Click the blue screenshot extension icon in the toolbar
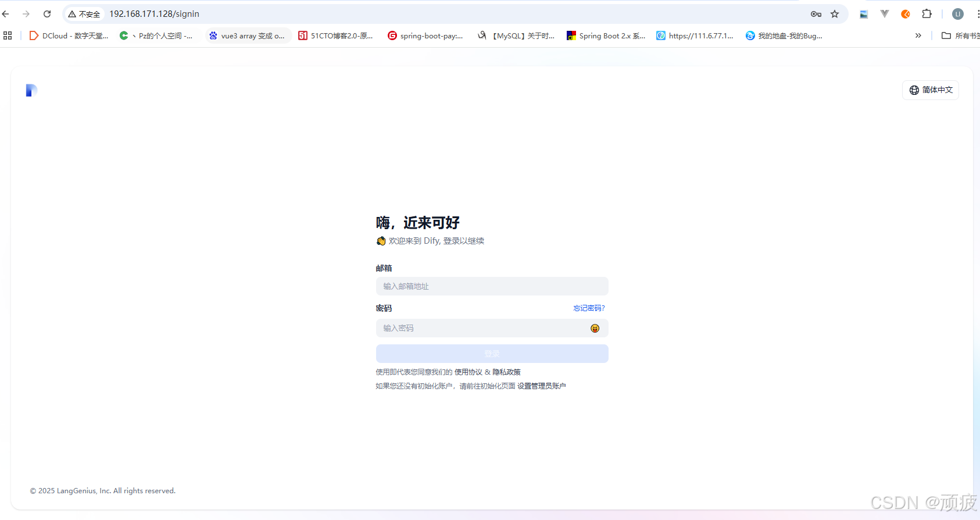The width and height of the screenshot is (980, 520). [x=864, y=14]
